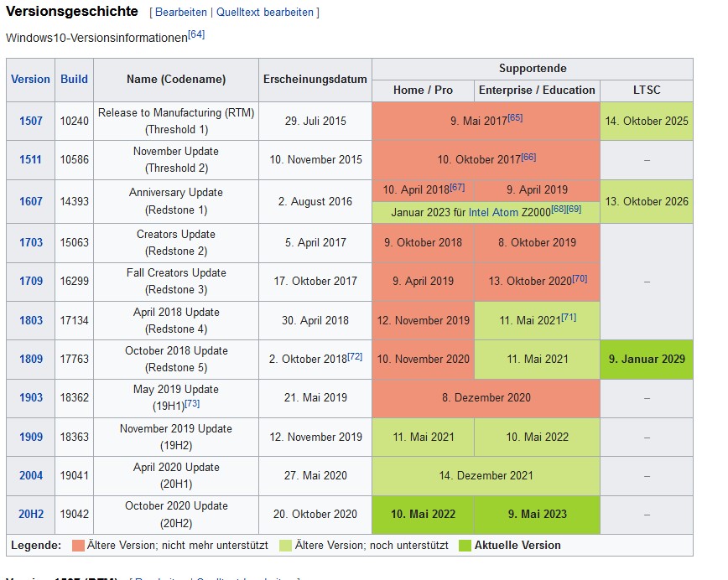Click the '10. Mai 2022' Home/Pro cell for 20H2
This screenshot has width=728, height=580.
click(423, 514)
